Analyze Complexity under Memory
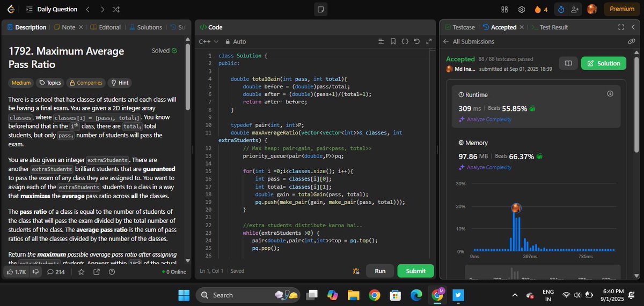Image resolution: width=644 pixels, height=306 pixels. [x=485, y=167]
